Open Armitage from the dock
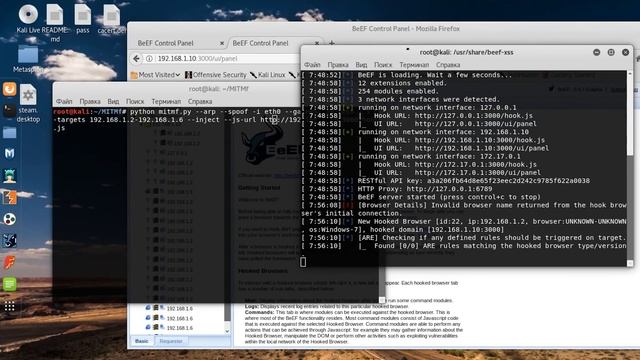The width and height of the screenshot is (640, 360). [x=9, y=176]
